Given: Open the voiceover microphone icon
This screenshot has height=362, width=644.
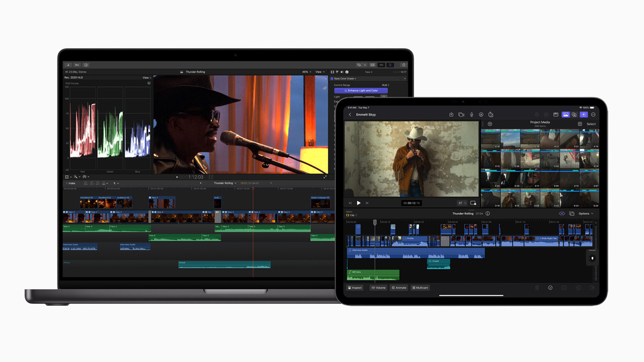Looking at the screenshot, I should tap(471, 114).
